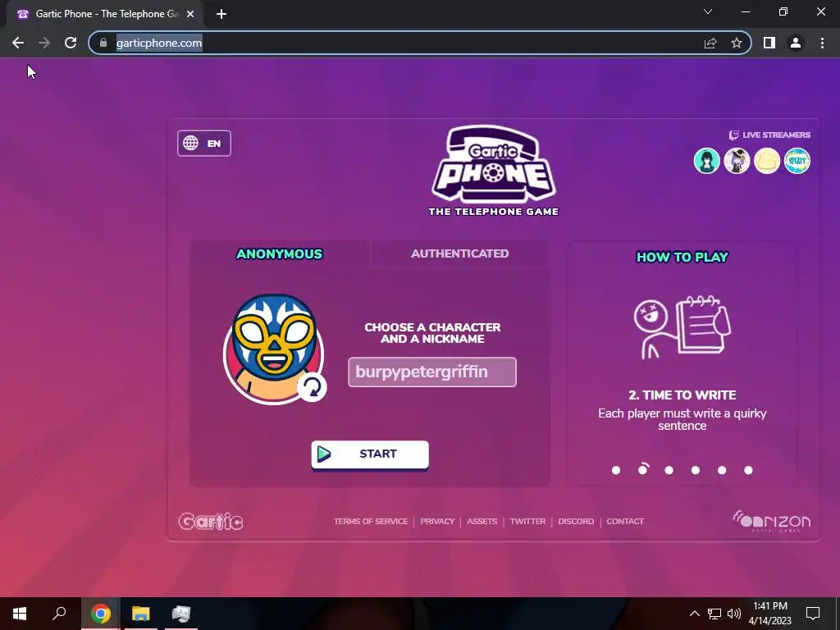Toggle the browser side panel icon

pos(769,43)
